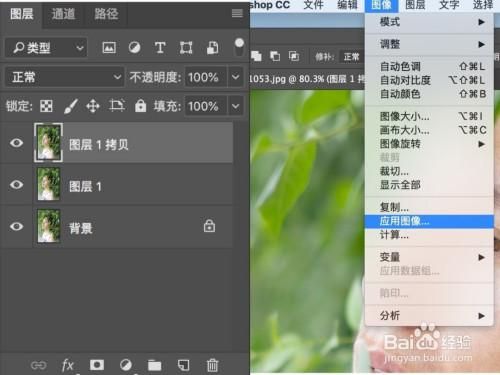Viewport: 500px width, 375px height.
Task: Select the 图层 1 拷贝 layer name
Action: tap(99, 145)
